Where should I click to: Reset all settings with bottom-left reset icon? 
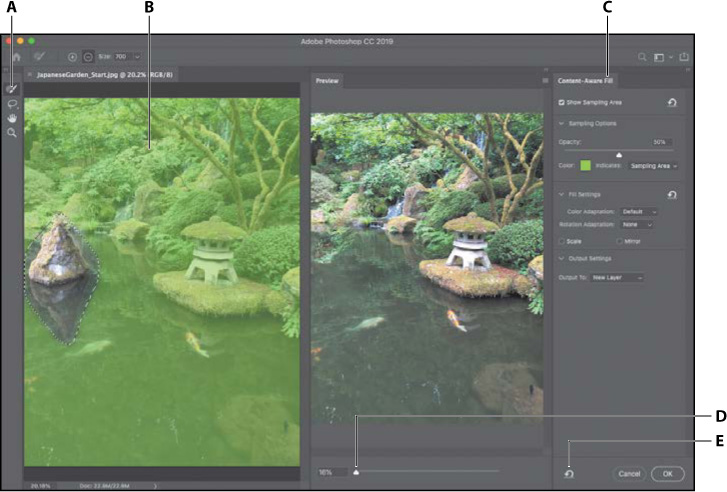pos(568,474)
